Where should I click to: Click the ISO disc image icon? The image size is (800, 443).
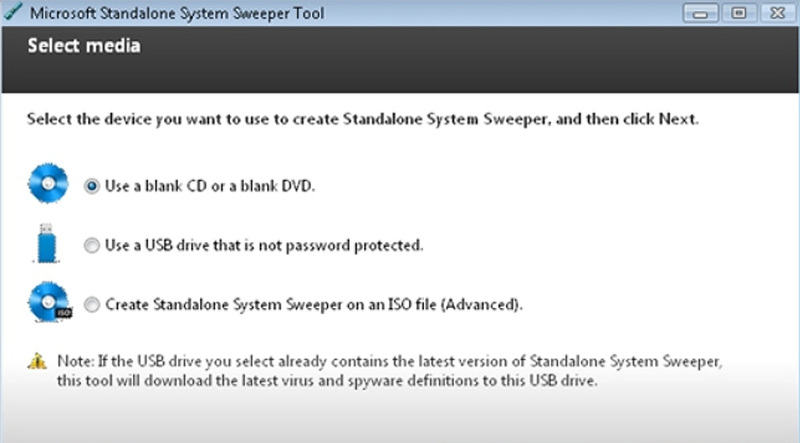tap(49, 302)
